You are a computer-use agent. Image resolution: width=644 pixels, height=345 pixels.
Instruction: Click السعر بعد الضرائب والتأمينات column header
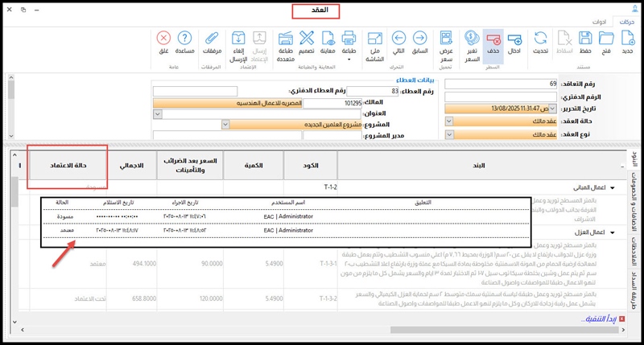click(190, 166)
